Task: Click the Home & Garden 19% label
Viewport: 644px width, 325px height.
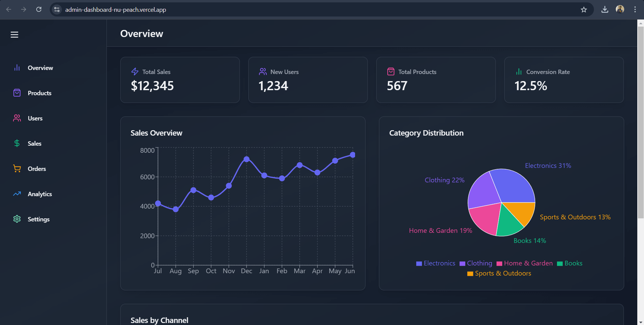Action: pos(440,230)
